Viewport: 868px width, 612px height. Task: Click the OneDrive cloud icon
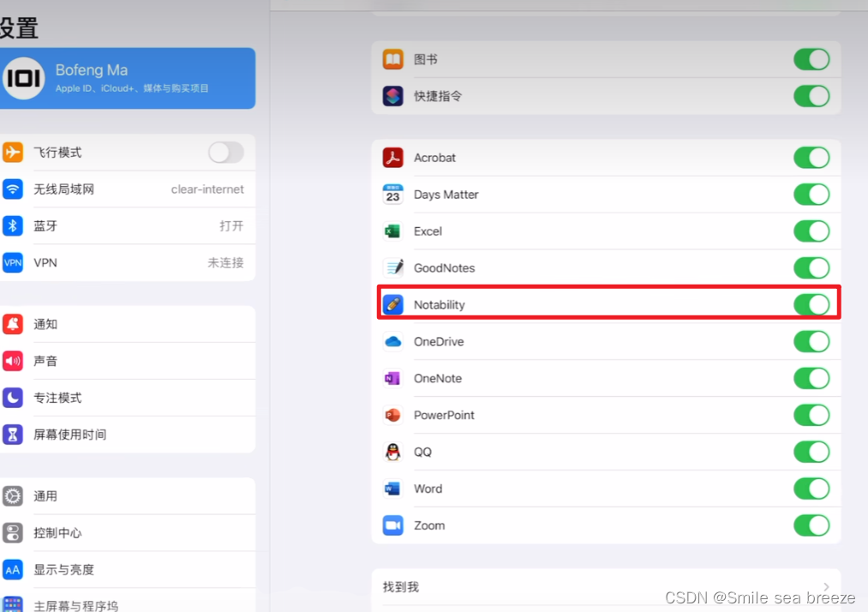tap(393, 342)
